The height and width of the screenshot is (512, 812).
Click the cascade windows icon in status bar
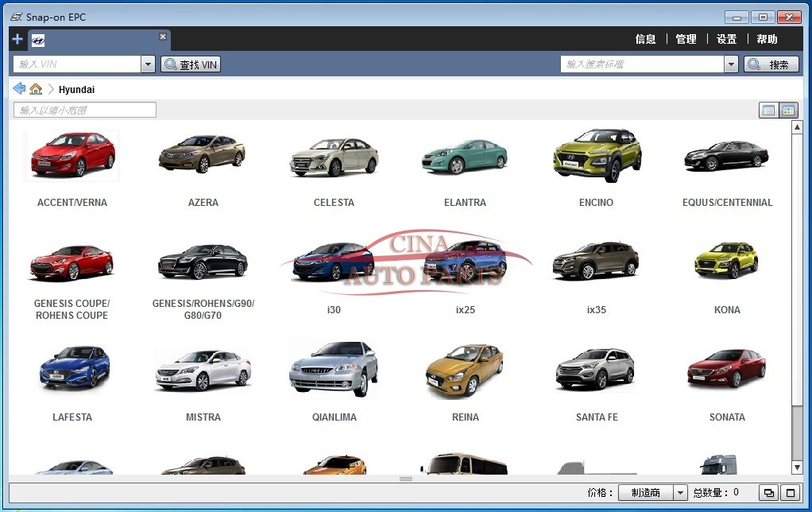(x=768, y=493)
